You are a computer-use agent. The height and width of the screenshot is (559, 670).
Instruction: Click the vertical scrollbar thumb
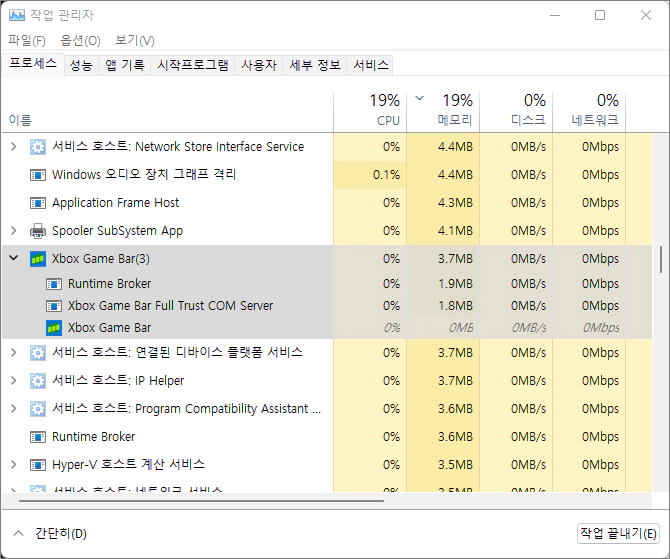(x=661, y=259)
